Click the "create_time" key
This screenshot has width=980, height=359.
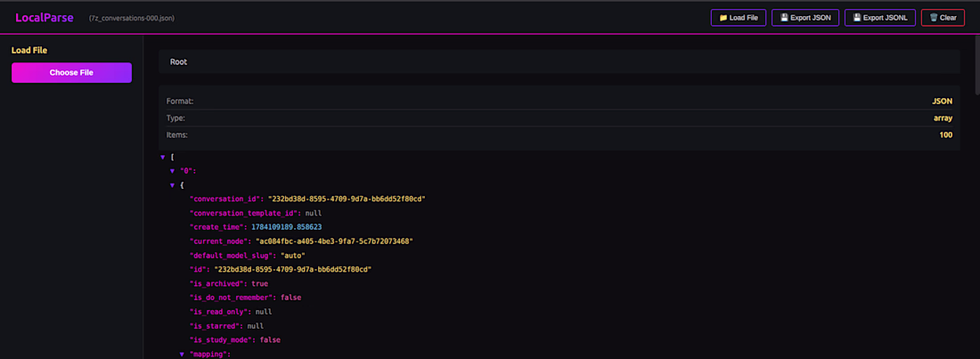218,227
